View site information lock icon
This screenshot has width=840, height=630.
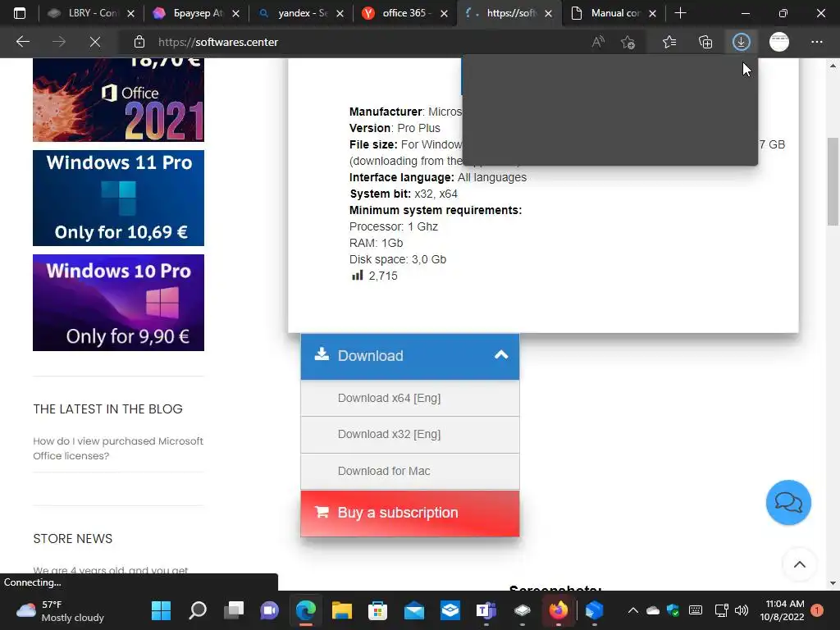pos(139,42)
